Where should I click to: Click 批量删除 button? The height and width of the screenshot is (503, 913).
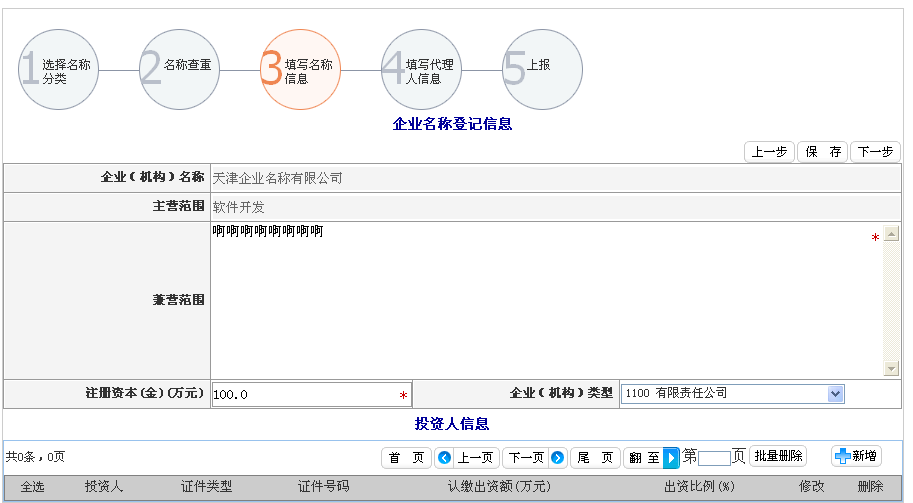[x=778, y=457]
